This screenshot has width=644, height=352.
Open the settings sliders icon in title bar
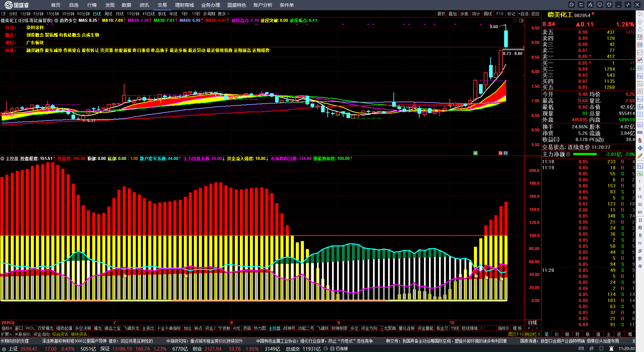pyautogui.click(x=581, y=5)
